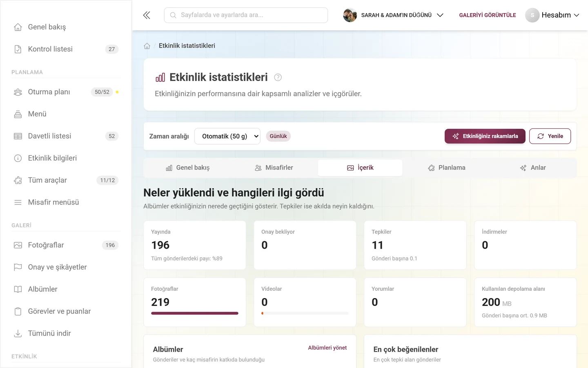The height and width of the screenshot is (368, 588).
Task: Open the Zaman aralığı Otomatik dropdown
Action: [x=227, y=136]
